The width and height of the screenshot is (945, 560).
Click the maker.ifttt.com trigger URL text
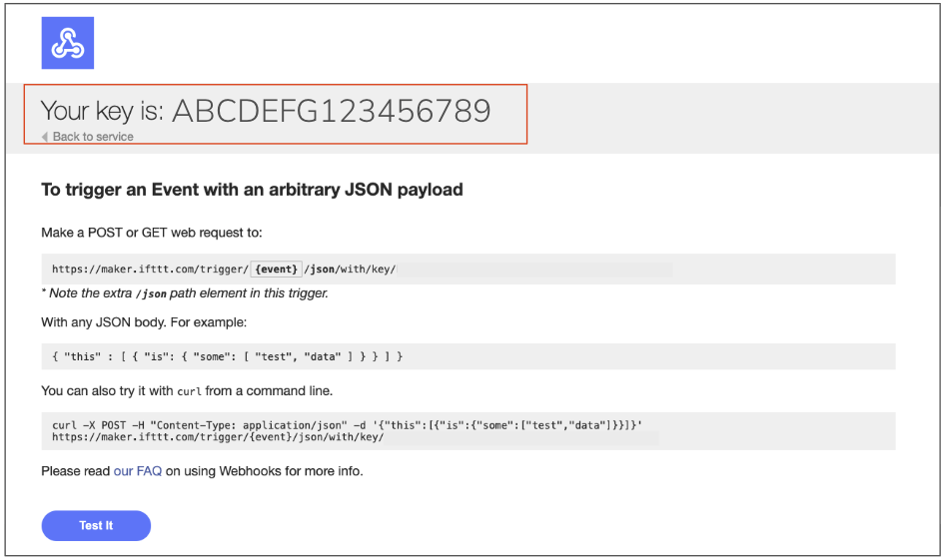click(148, 270)
